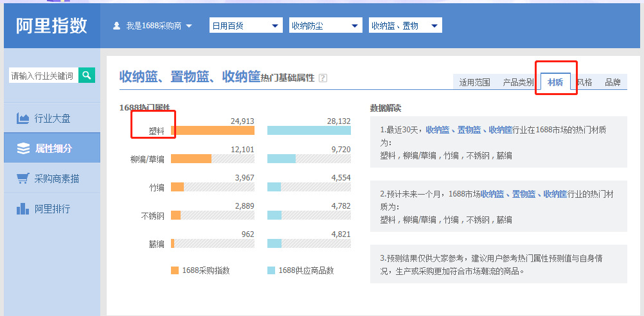The height and width of the screenshot is (316, 644).
Task: Click the user avatar icon beside 我是1688采购商
Action: [116, 26]
